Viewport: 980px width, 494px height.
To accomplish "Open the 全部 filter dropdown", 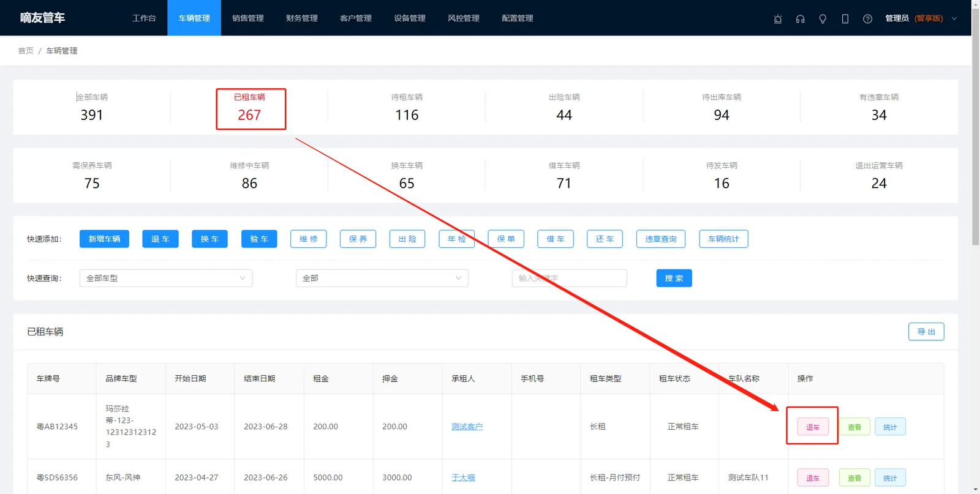I will point(382,278).
